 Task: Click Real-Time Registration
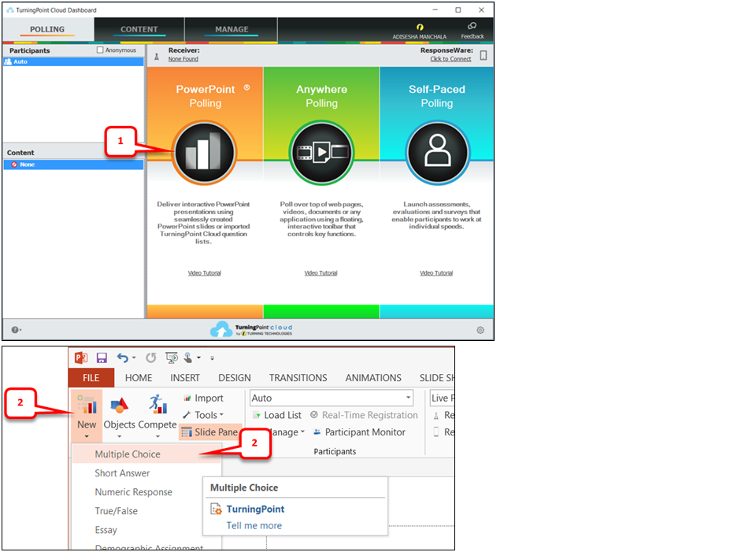tap(364, 415)
